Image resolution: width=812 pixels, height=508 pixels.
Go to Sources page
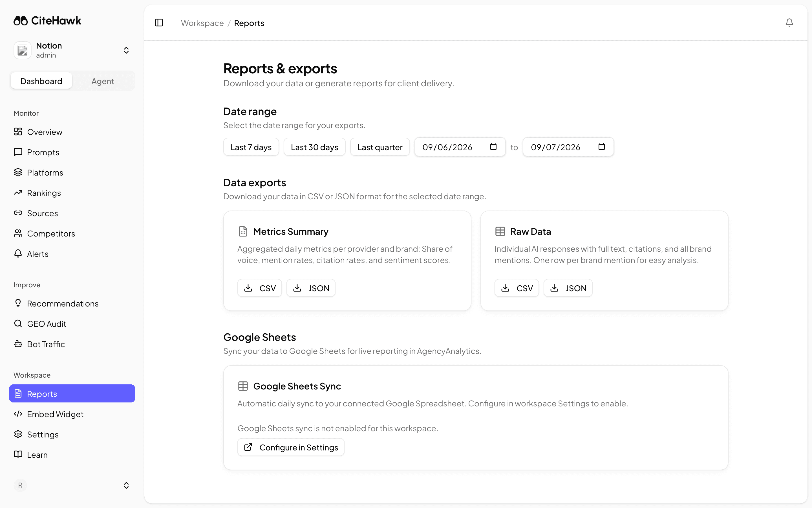pos(72,213)
